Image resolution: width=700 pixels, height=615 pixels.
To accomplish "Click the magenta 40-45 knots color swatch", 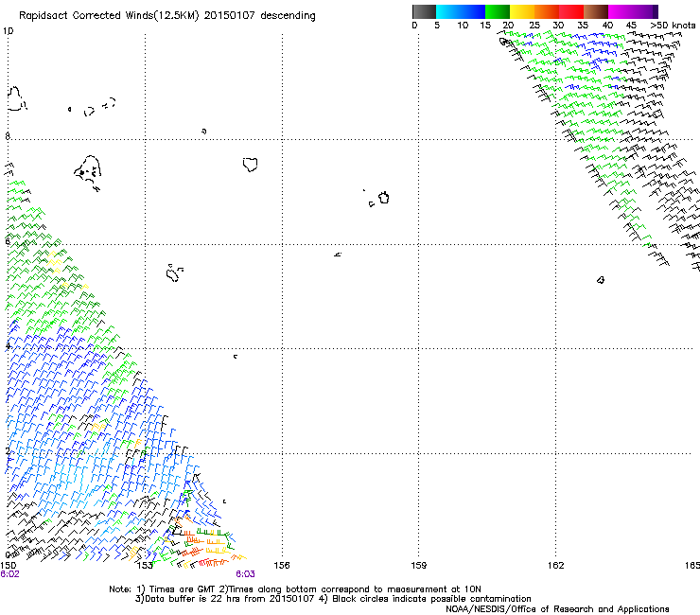I will coord(621,11).
